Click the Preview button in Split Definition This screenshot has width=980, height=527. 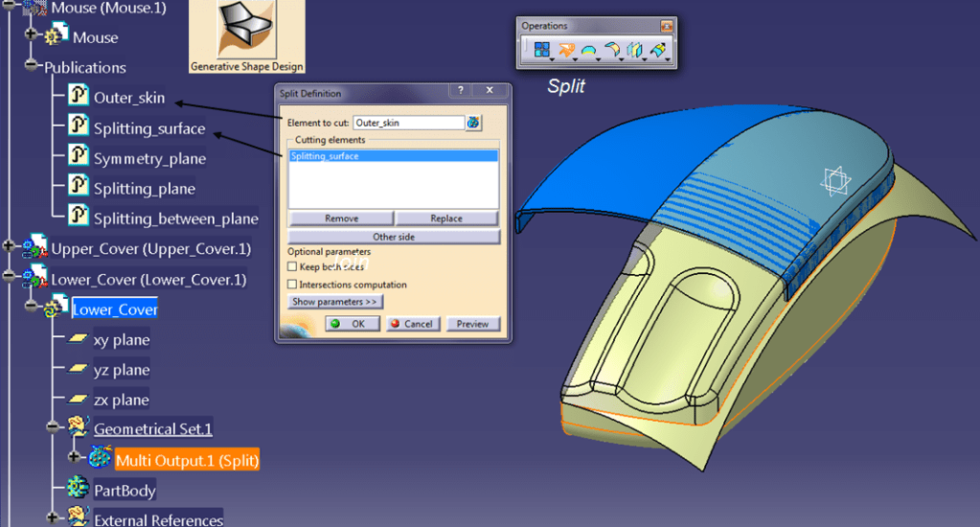pyautogui.click(x=472, y=324)
